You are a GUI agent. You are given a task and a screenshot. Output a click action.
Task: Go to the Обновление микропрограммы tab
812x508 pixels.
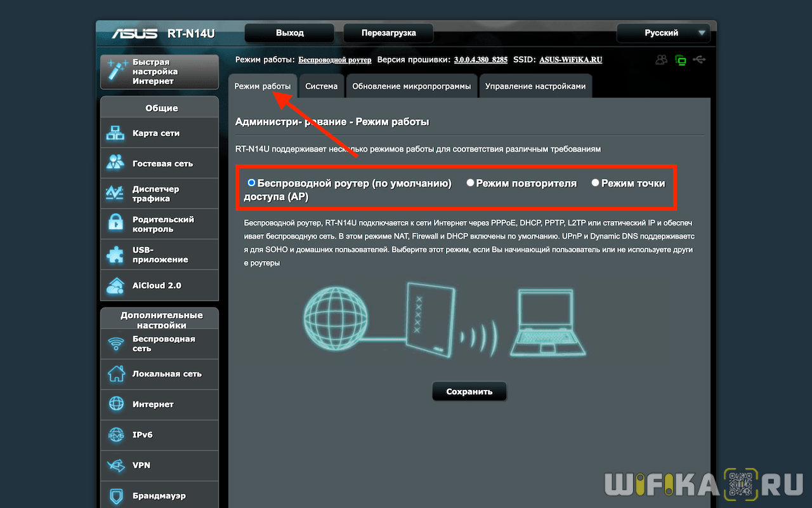click(x=412, y=86)
